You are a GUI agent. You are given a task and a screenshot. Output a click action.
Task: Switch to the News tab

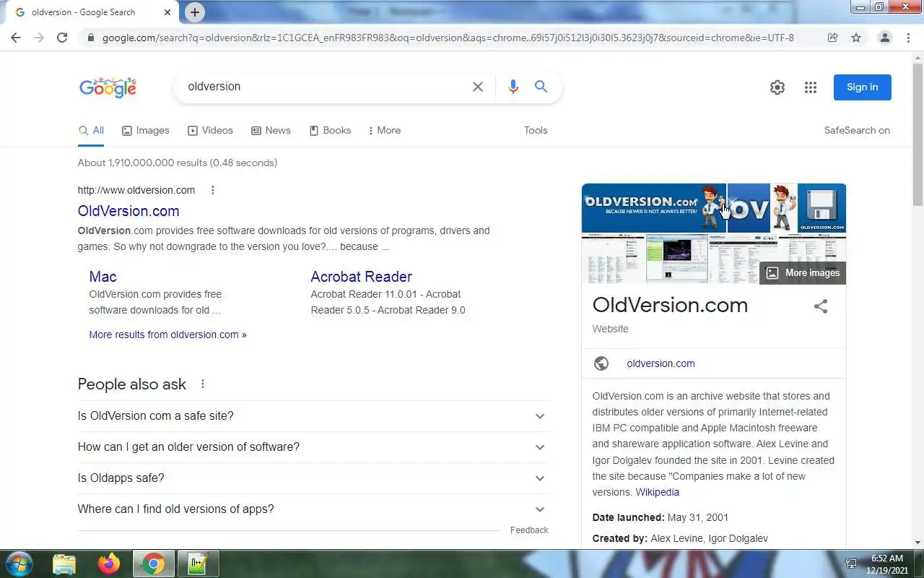[x=271, y=131]
